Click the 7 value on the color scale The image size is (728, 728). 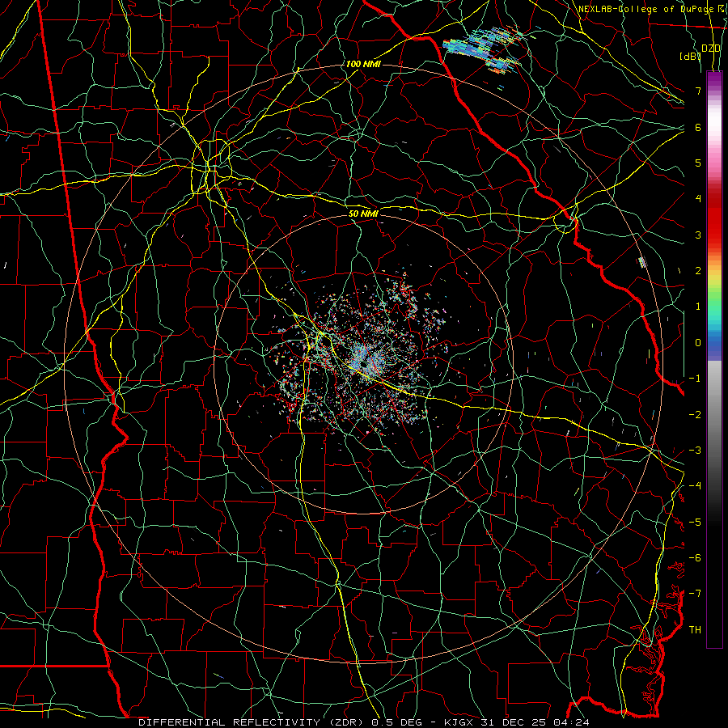(698, 91)
